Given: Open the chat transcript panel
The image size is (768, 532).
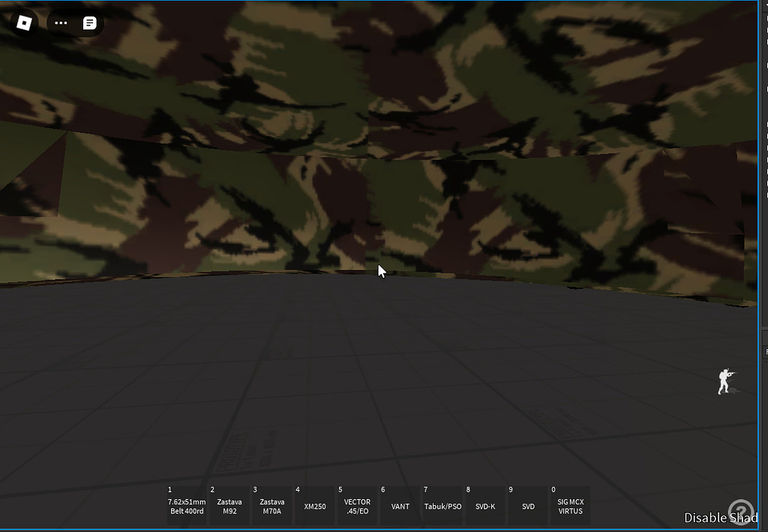Looking at the screenshot, I should coord(89,22).
